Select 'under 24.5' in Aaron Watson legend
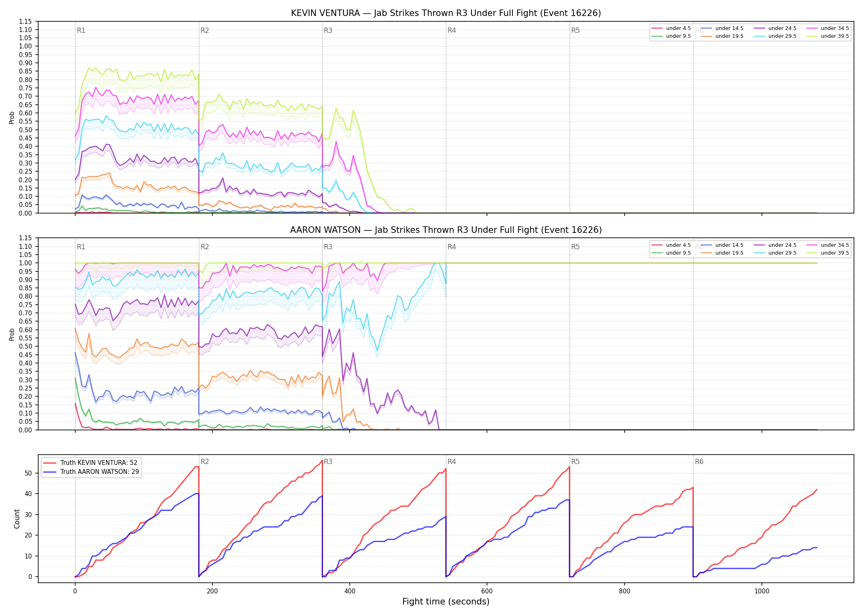The image size is (863, 616). tap(775, 245)
